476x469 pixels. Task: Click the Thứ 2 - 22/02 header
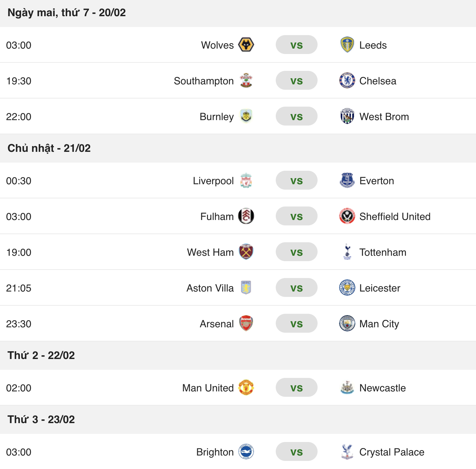[x=41, y=355]
